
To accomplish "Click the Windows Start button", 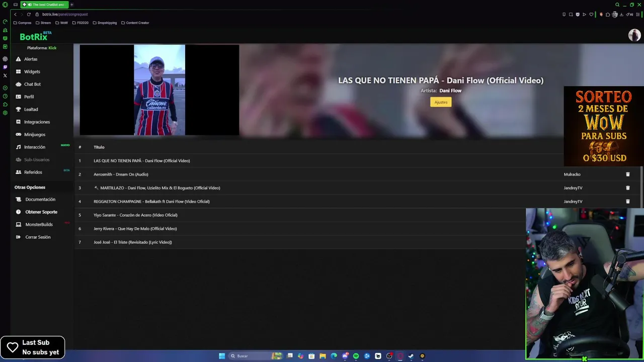I will pyautogui.click(x=222, y=356).
